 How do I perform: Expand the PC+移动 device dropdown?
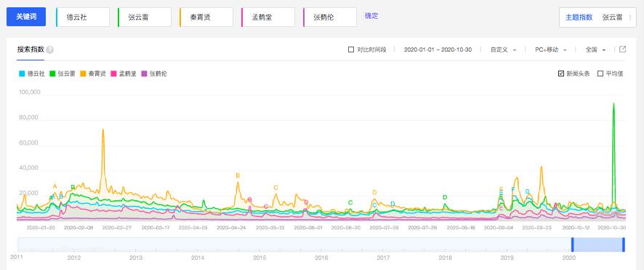pyautogui.click(x=551, y=49)
